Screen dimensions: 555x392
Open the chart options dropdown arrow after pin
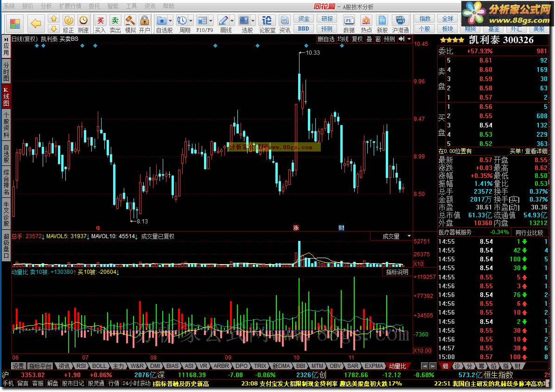coord(409,39)
